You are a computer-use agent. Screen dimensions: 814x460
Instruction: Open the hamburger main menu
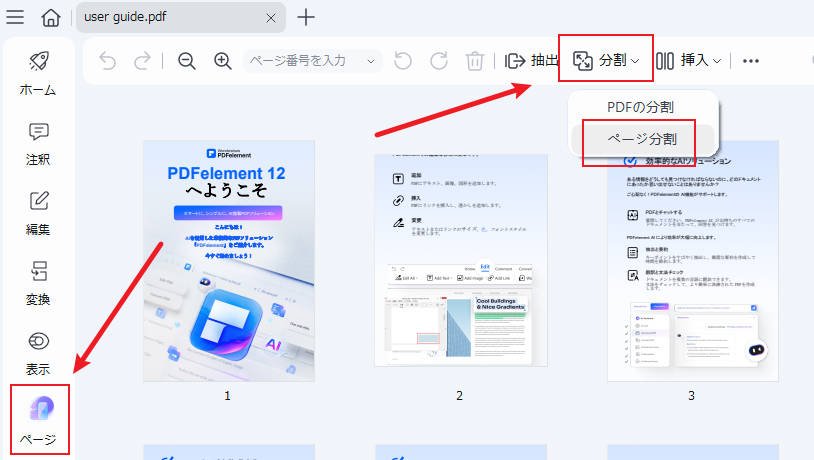pyautogui.click(x=15, y=17)
